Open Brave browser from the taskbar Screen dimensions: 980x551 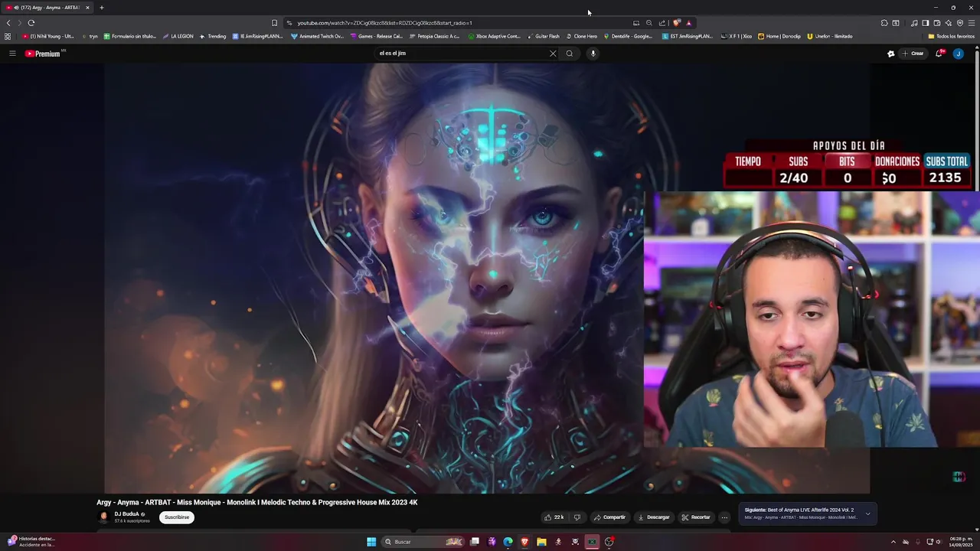(x=524, y=542)
